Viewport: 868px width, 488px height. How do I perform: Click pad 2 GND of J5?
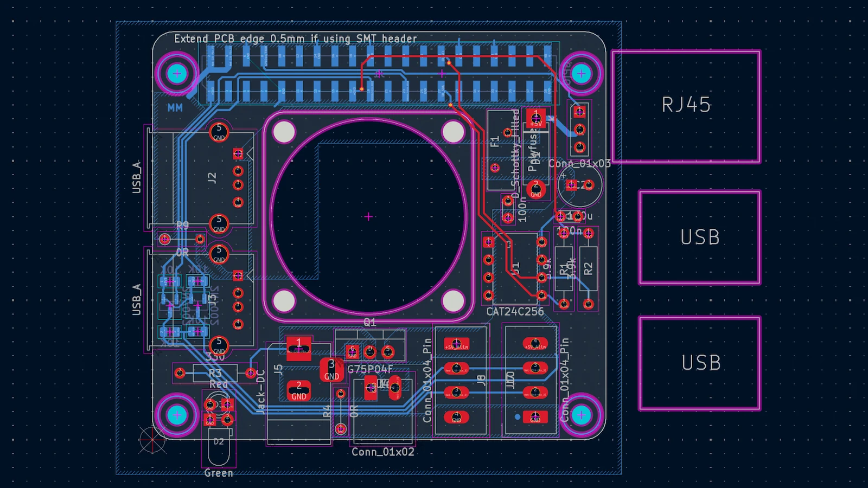298,390
